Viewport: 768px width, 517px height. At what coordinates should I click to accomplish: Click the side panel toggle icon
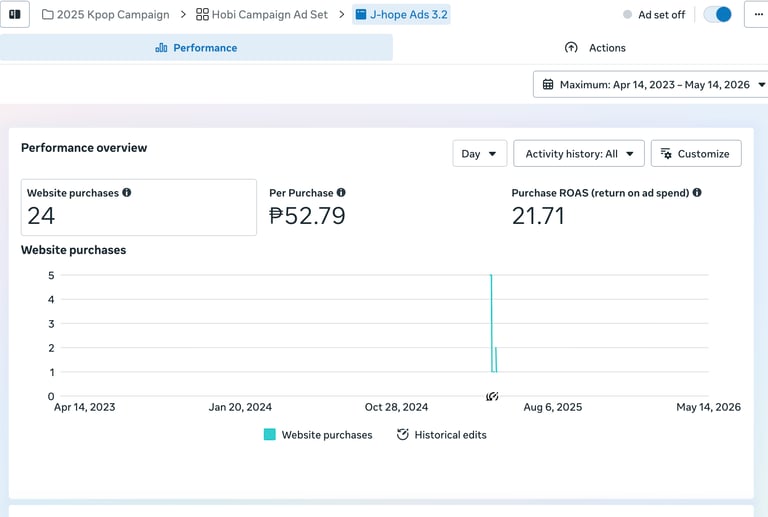coord(15,14)
